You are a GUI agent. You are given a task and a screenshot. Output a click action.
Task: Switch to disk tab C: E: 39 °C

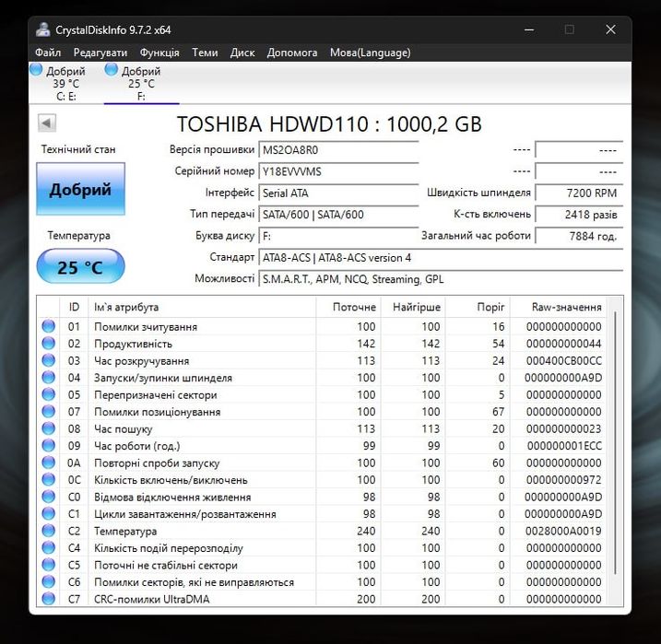(65, 84)
